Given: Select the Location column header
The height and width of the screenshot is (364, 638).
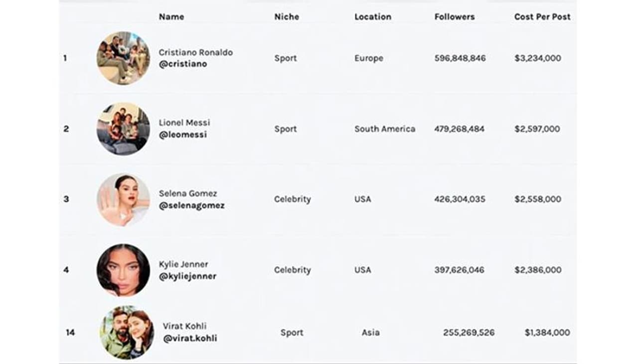Looking at the screenshot, I should tap(373, 17).
